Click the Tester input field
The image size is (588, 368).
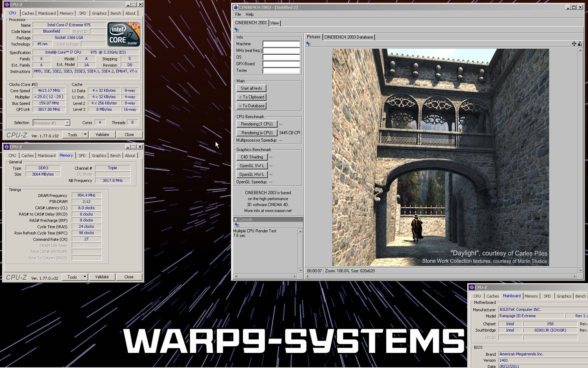coord(281,70)
